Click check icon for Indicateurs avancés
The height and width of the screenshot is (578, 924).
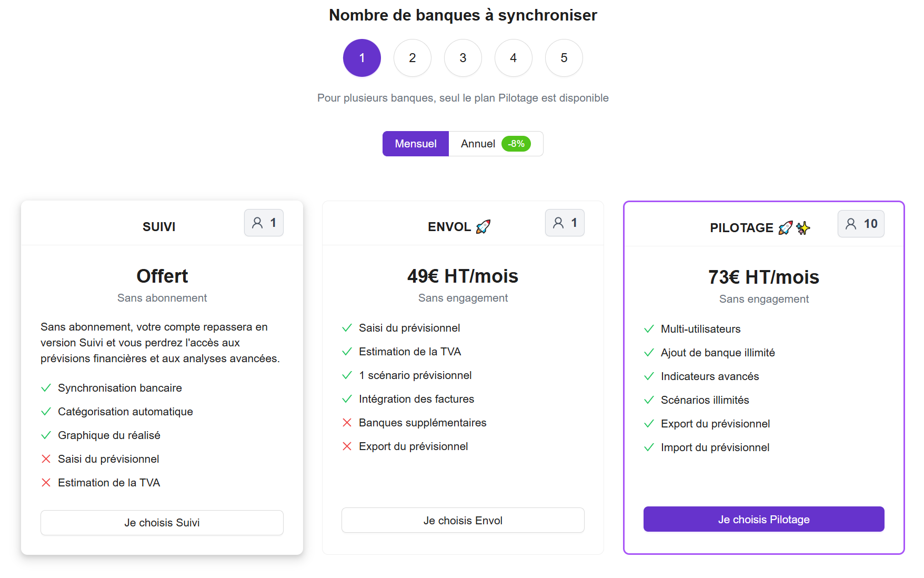coord(649,376)
